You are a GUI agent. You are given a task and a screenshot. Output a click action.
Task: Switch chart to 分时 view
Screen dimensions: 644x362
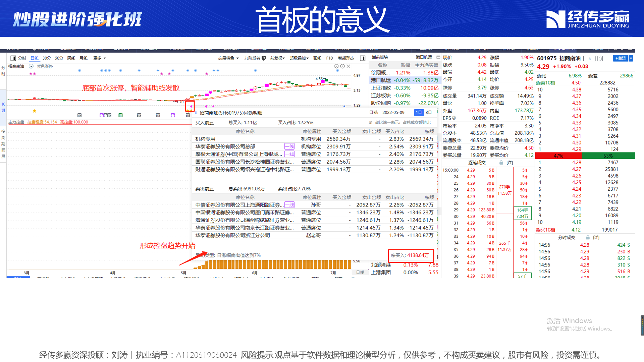[x=22, y=58]
